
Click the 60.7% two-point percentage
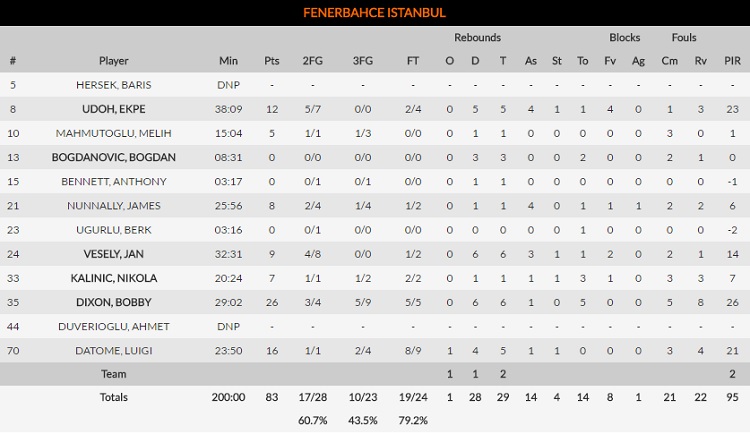(x=312, y=419)
